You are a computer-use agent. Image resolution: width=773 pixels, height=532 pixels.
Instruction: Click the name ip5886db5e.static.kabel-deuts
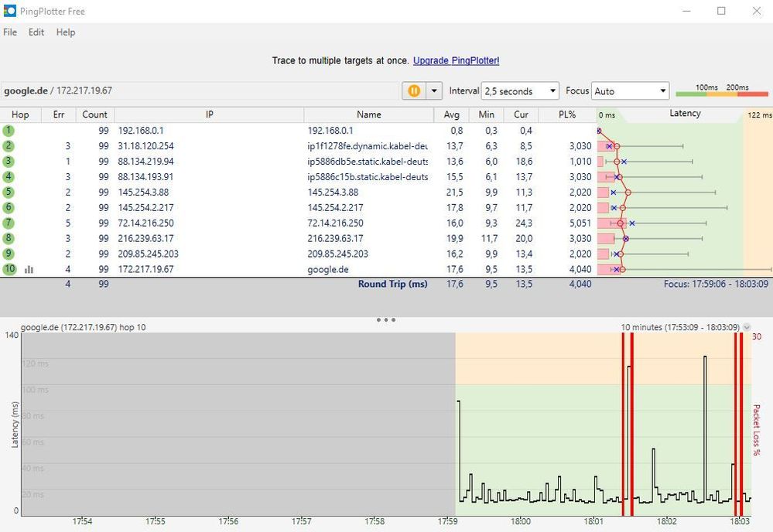coord(368,161)
